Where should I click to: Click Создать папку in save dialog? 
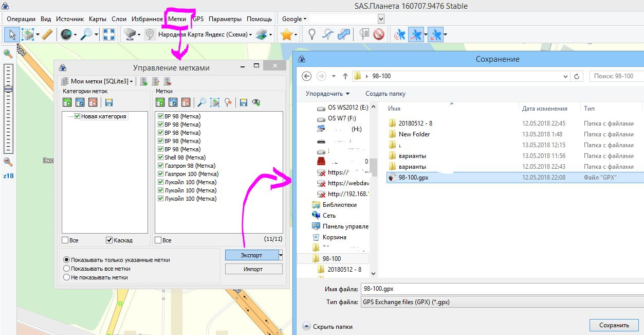coord(385,94)
